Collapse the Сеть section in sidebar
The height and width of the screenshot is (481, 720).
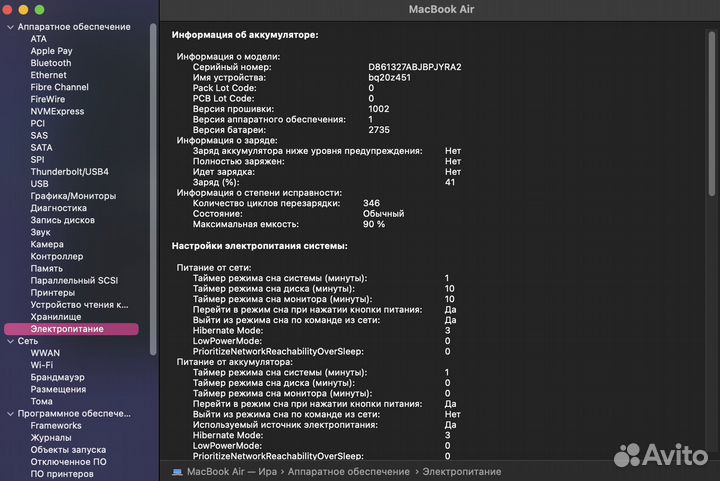pos(10,341)
